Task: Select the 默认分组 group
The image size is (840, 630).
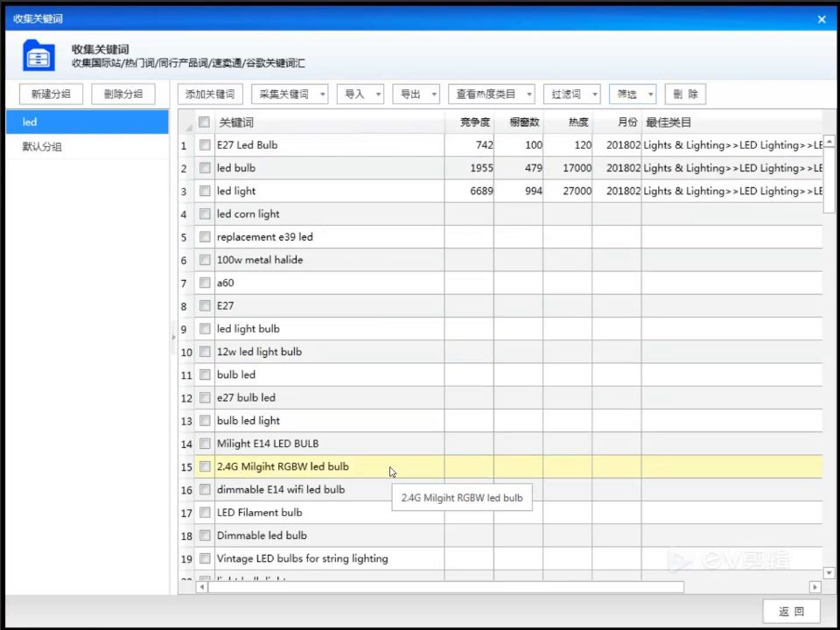Action: tap(87, 147)
